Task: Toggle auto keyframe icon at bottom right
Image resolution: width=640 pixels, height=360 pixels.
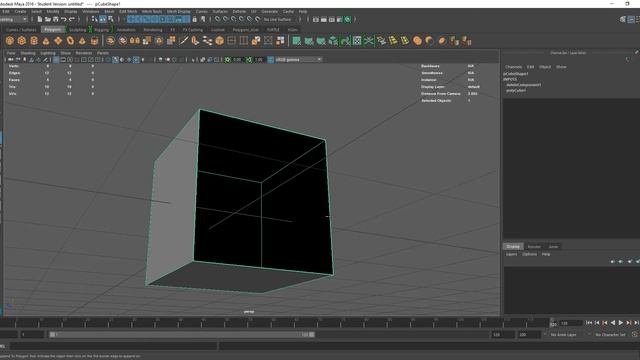Action: [635, 334]
